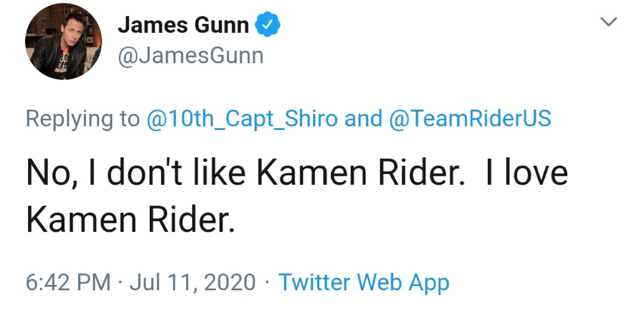Viewport: 644px width, 320px height.
Task: Click the Twitter Web App source link
Action: [364, 282]
